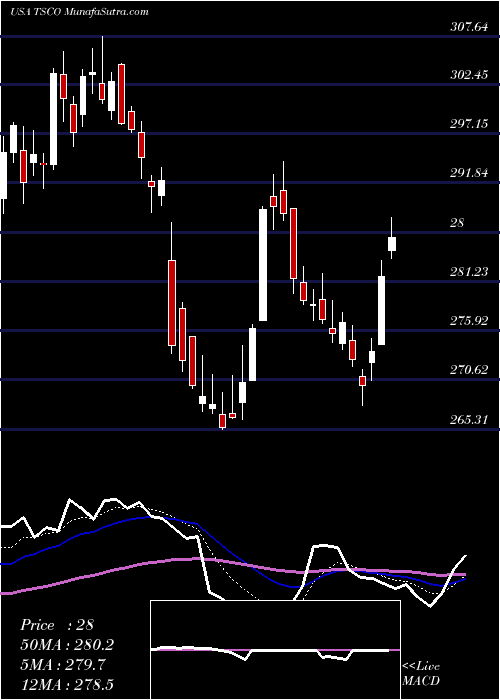Click the 'USA TSCO MunafaSutra.com' chart title
500x700 pixels.
pos(79,12)
